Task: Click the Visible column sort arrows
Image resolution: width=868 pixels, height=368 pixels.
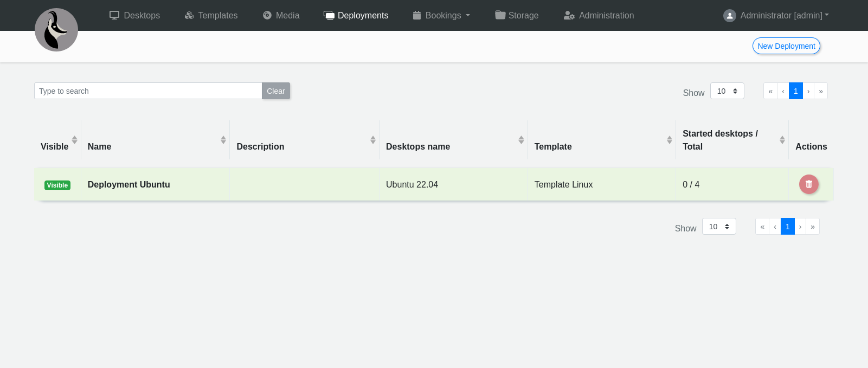Action: pyautogui.click(x=74, y=140)
